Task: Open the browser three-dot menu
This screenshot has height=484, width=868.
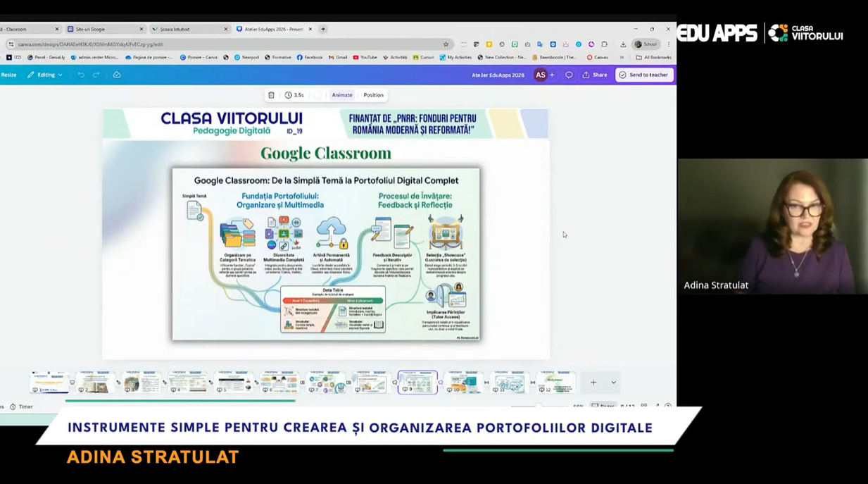Action: tap(669, 44)
